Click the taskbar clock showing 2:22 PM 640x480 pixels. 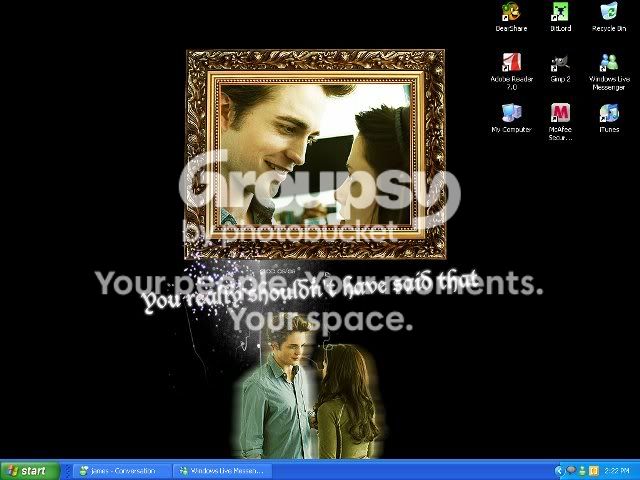click(x=617, y=471)
